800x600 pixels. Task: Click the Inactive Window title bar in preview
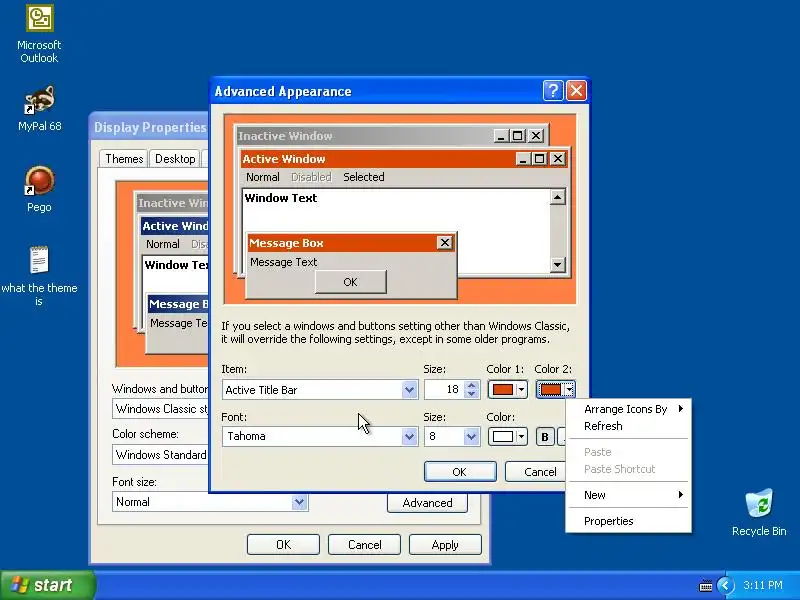(x=365, y=136)
